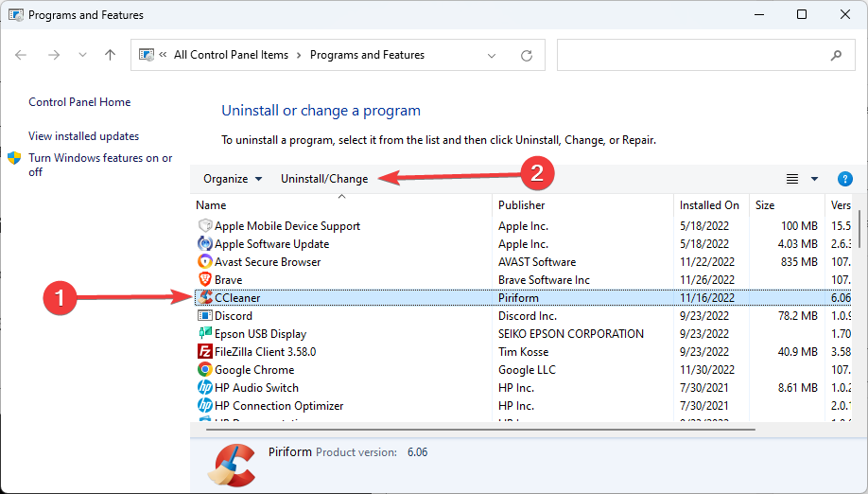The image size is (868, 494).
Task: Click the Tim Kosse publisher cell
Action: click(523, 352)
